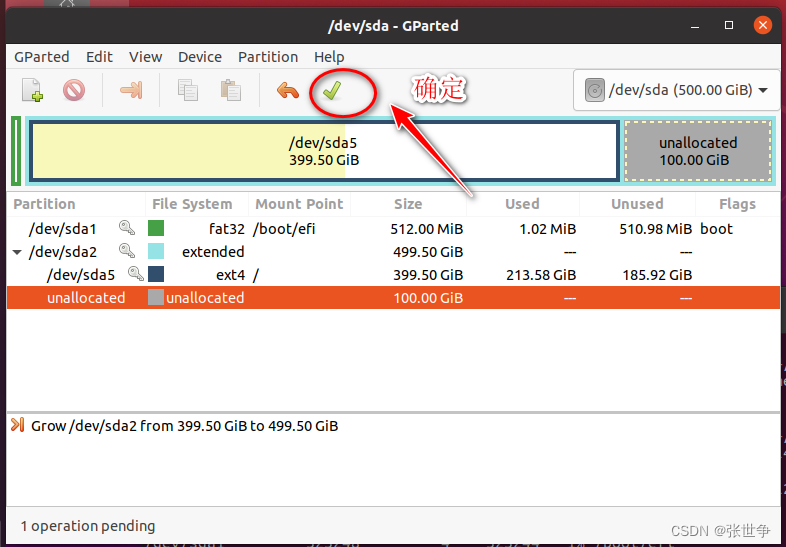Viewport: 786px width, 547px height.
Task: Select the /dev/sda5 ext4 partition row
Action: 393,275
